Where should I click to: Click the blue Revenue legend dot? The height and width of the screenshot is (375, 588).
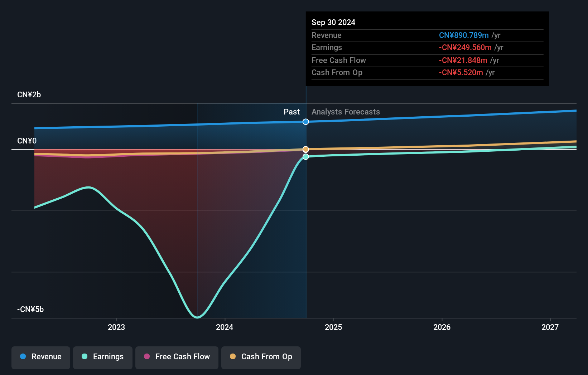click(23, 356)
